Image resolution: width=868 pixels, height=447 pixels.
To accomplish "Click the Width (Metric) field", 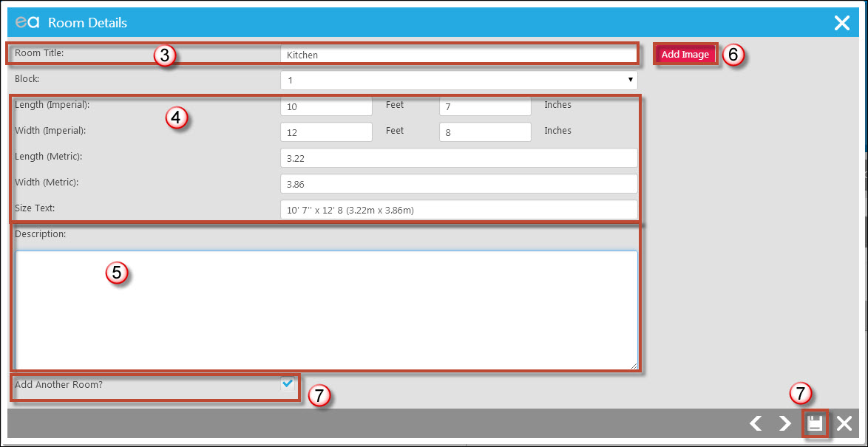I will point(459,184).
